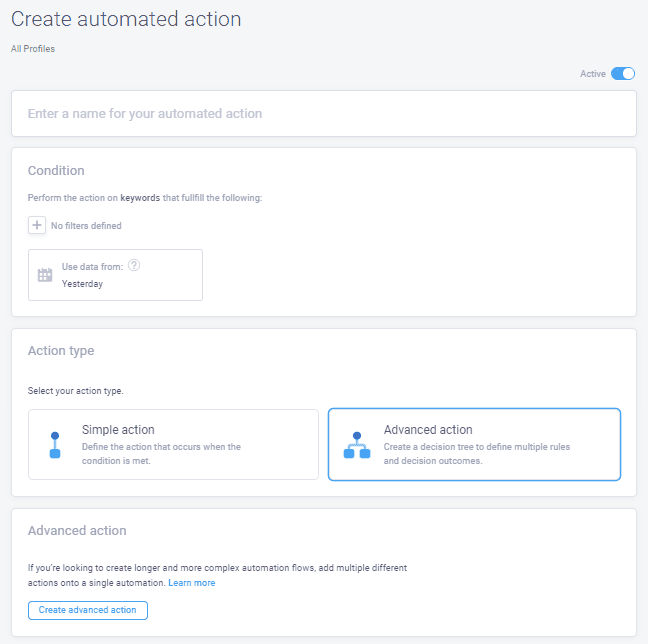Open the 'Learn more' link
648x644 pixels.
[191, 583]
